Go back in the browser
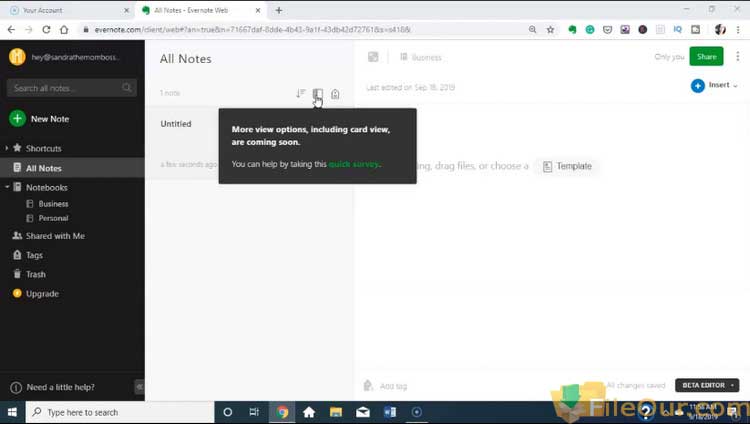The image size is (750, 424). (x=11, y=30)
